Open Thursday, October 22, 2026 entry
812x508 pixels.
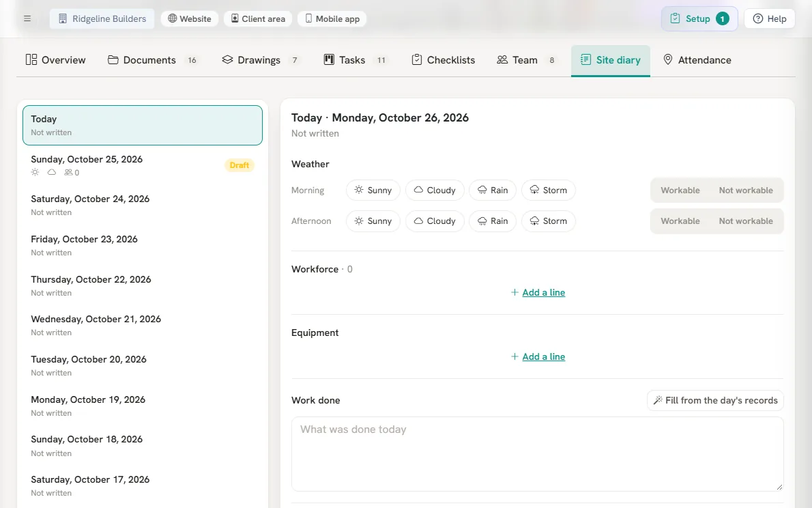tap(143, 285)
